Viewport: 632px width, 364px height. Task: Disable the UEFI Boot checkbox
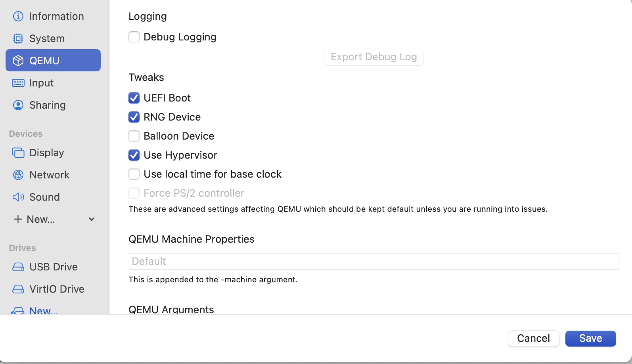[x=134, y=98]
